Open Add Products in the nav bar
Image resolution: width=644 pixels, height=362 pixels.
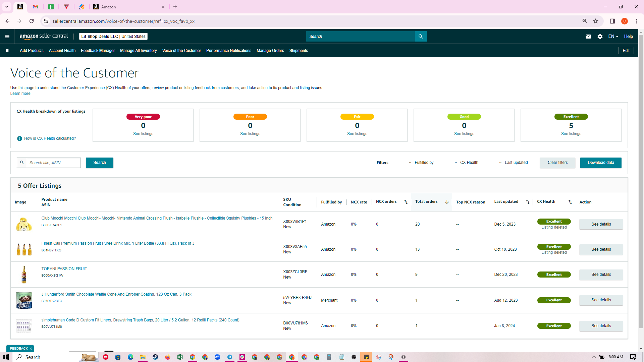tap(32, 51)
